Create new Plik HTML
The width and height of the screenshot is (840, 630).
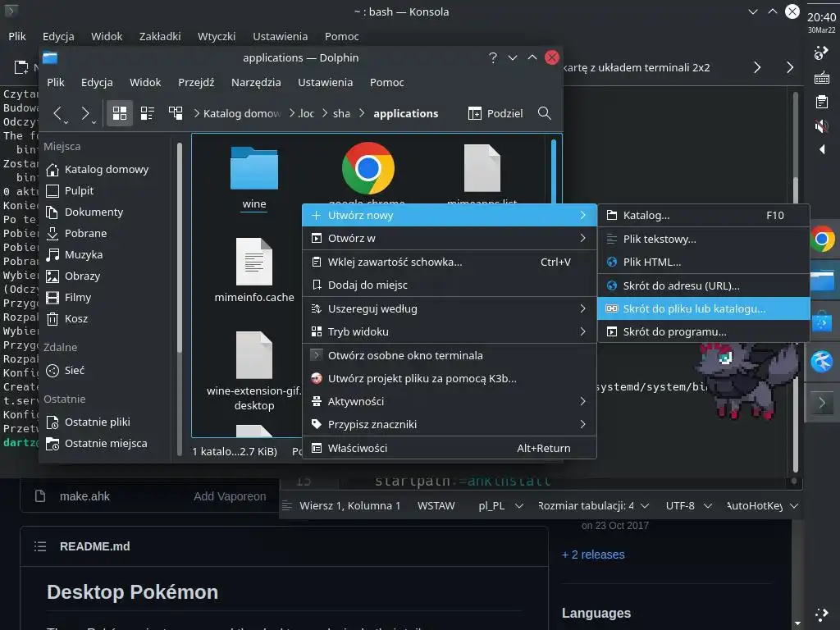[x=703, y=262]
